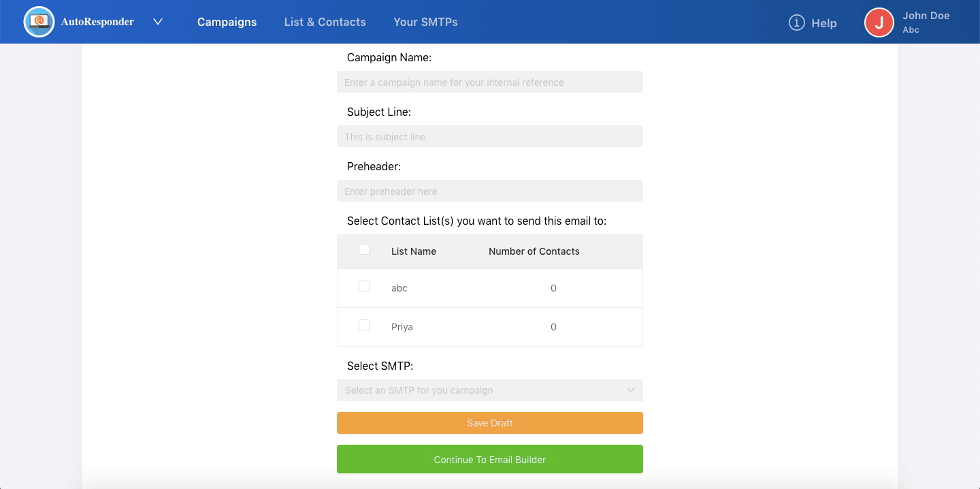
Task: Click the AutoResponder logo icon
Action: tap(39, 22)
